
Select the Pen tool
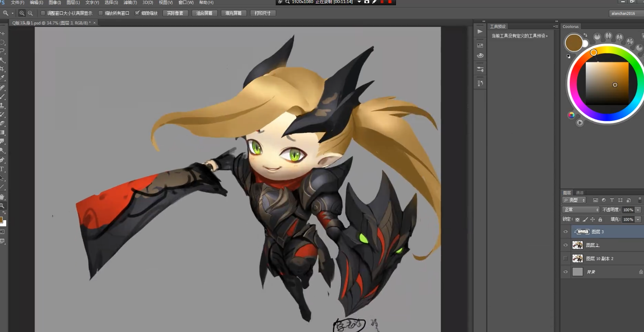2,160
